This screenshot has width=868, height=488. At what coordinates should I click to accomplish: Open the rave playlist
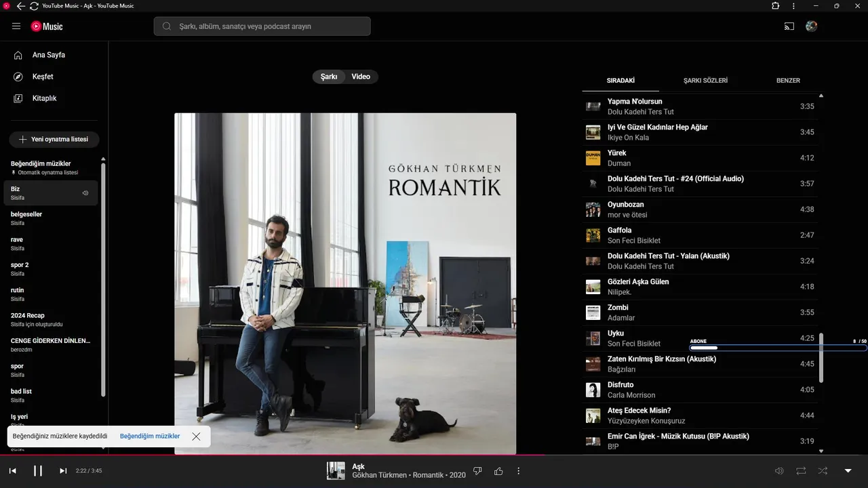51,243
